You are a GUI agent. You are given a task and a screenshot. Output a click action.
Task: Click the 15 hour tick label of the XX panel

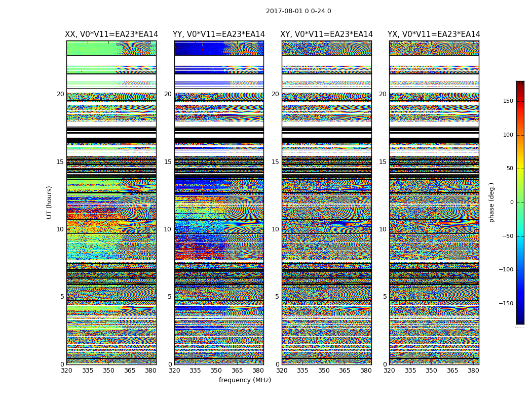pos(60,162)
